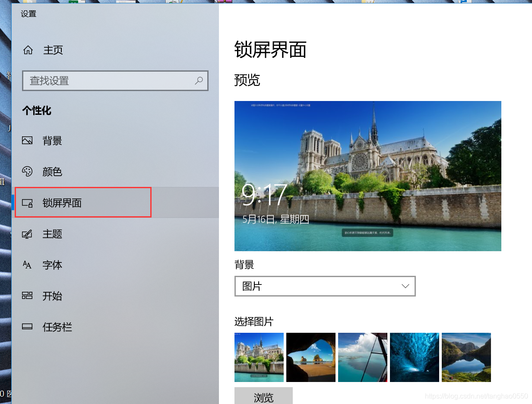Open the 背景 settings section

click(52, 141)
